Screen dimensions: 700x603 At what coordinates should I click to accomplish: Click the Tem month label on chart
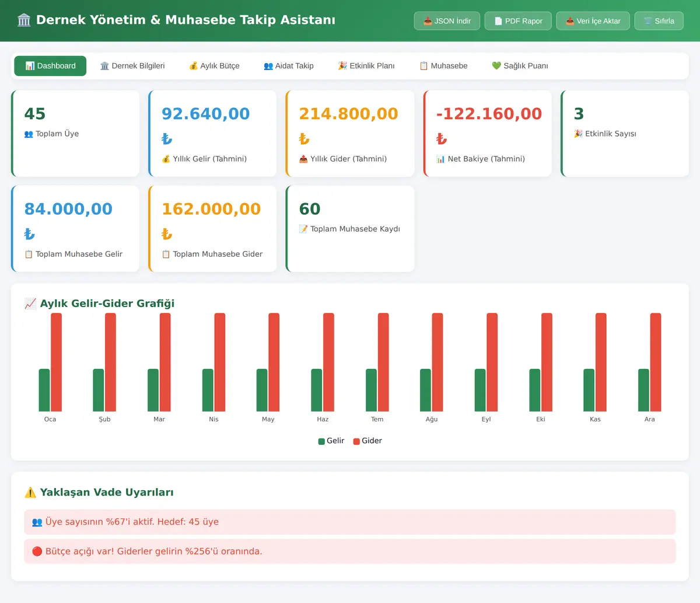click(377, 419)
